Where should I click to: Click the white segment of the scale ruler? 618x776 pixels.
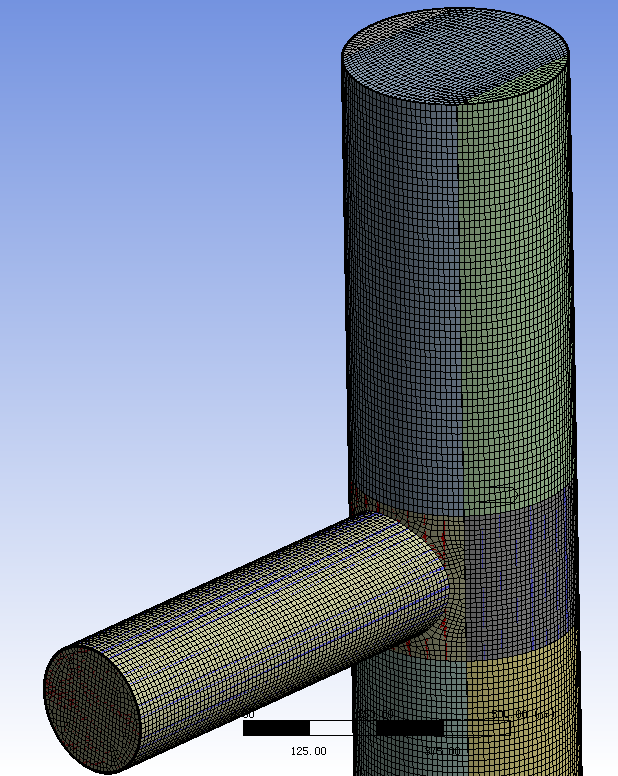point(342,728)
